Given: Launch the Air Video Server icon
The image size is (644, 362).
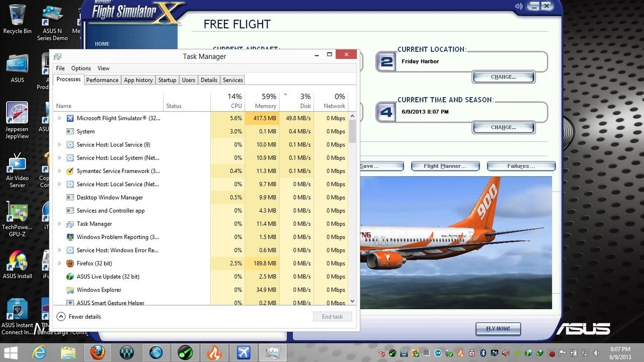Looking at the screenshot, I should click(17, 169).
